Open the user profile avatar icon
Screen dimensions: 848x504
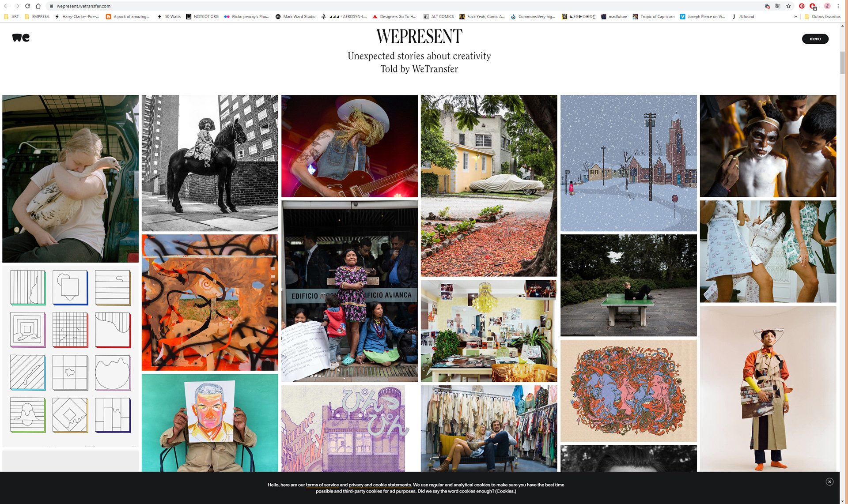827,6
